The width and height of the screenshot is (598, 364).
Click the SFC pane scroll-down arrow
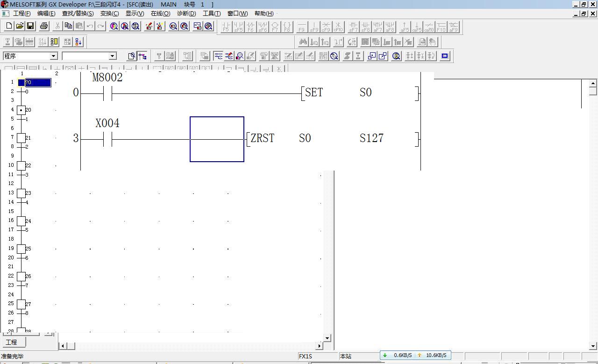pyautogui.click(x=327, y=338)
